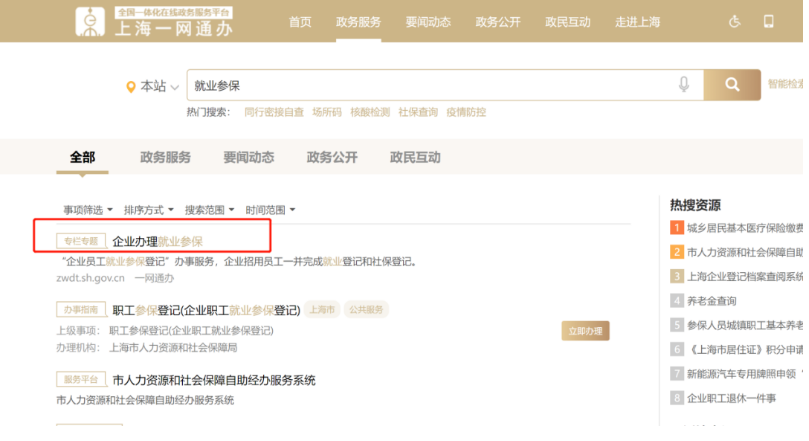Open 政务公开 in top navigation bar

(498, 22)
